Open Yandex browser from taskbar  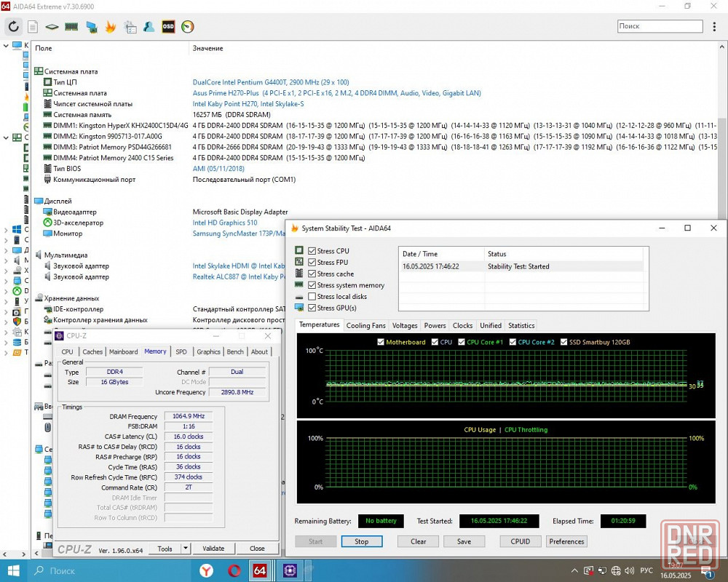click(206, 570)
